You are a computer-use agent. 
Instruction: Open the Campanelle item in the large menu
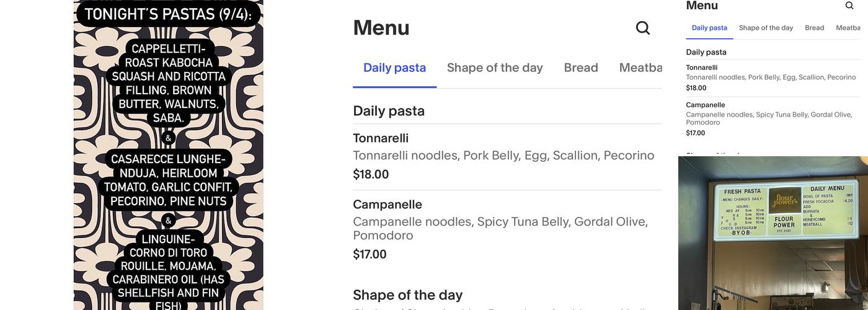point(387,205)
